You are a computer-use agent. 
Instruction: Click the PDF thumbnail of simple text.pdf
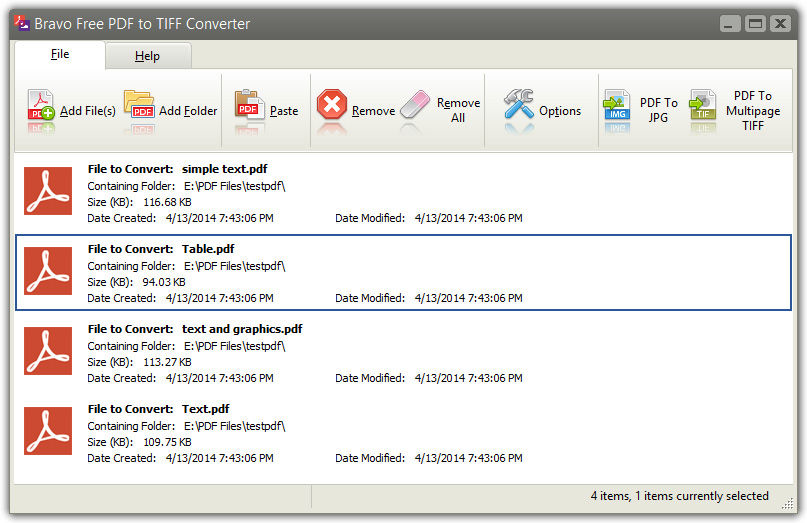(x=48, y=191)
